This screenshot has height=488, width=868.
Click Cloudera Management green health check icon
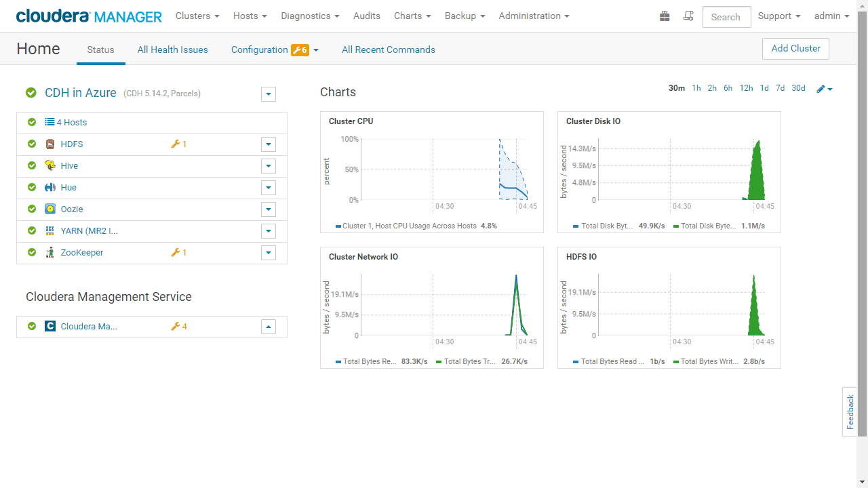tap(31, 326)
